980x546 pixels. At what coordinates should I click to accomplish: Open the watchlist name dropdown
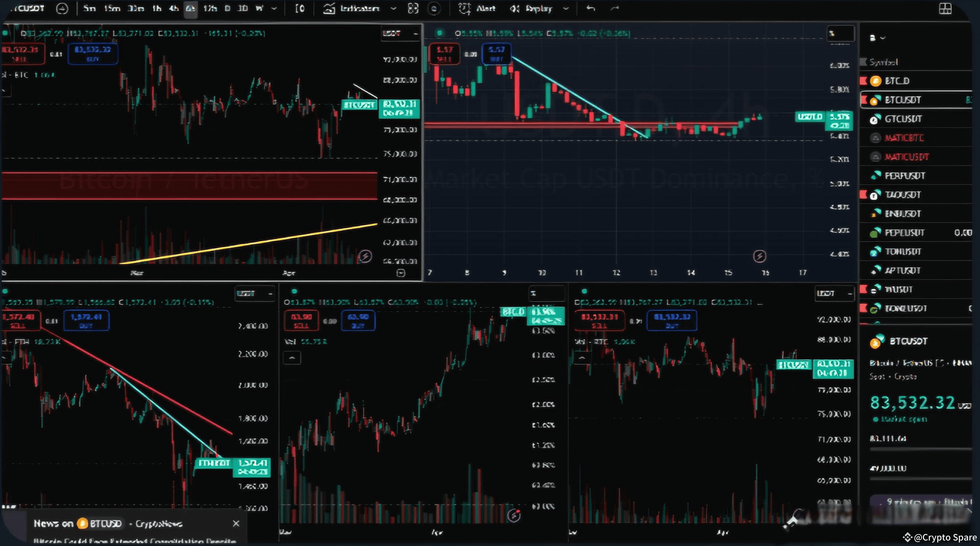point(878,38)
